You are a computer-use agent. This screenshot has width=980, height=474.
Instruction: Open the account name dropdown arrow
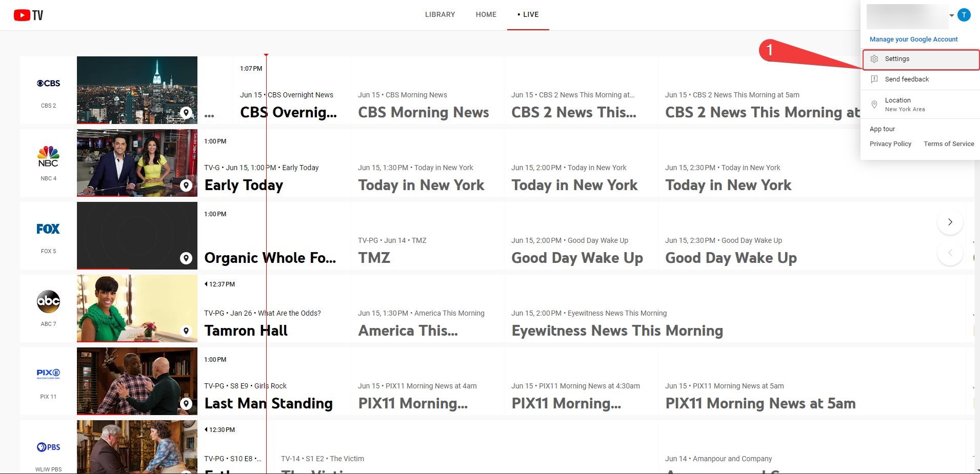click(952, 15)
